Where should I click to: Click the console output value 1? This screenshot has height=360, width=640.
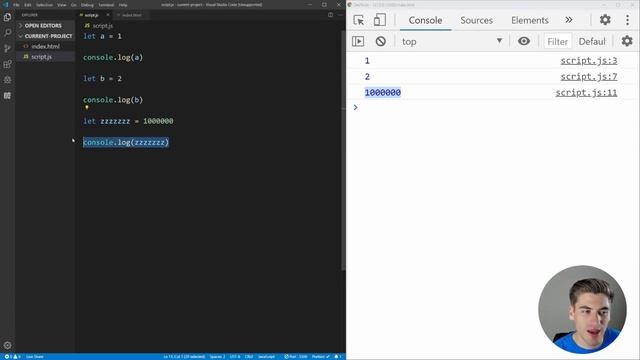pos(367,61)
